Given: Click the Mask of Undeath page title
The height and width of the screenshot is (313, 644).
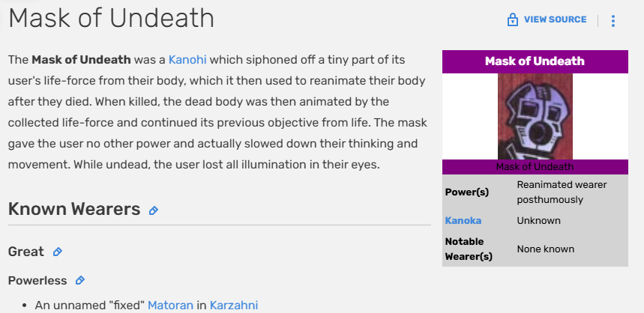Looking at the screenshot, I should (111, 18).
